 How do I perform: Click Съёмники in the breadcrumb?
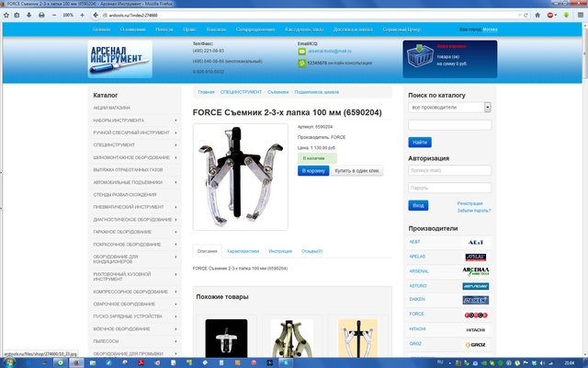277,92
